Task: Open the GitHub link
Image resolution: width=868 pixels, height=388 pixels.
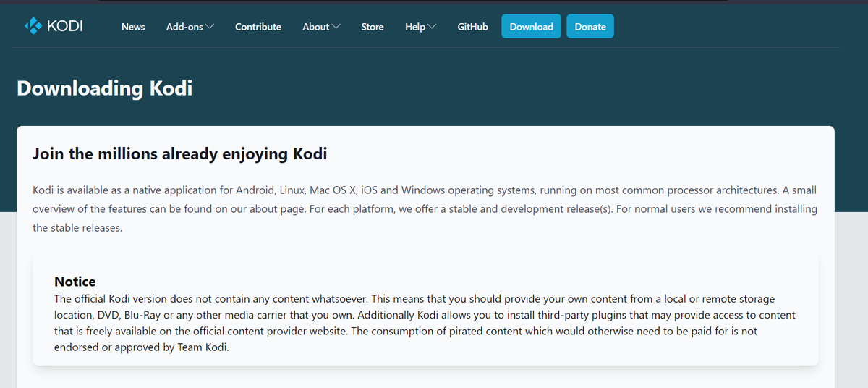Action: [472, 27]
